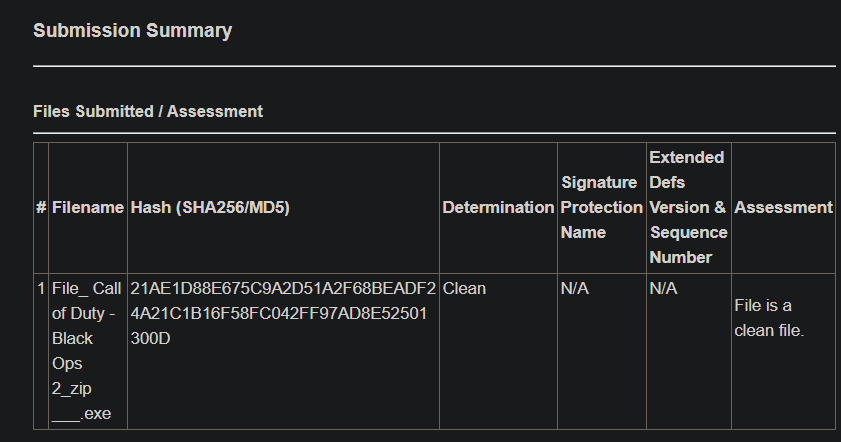Click the # column header

(x=41, y=207)
